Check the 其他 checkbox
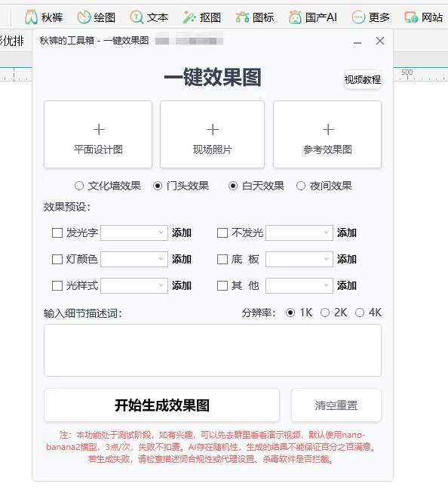 [222, 286]
